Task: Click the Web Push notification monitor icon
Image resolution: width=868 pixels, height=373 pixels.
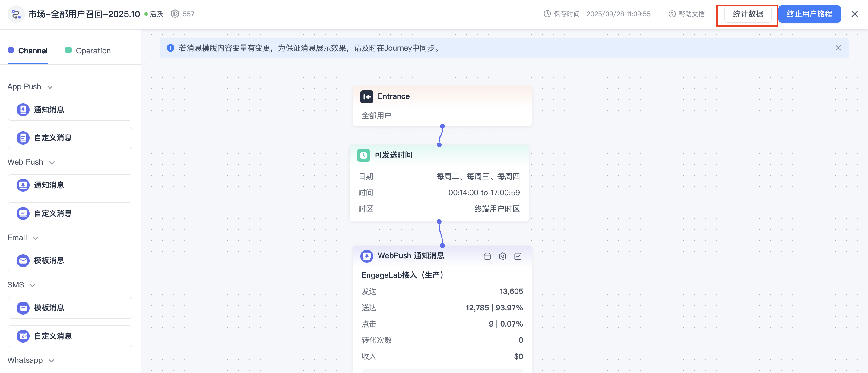Action: click(x=23, y=185)
